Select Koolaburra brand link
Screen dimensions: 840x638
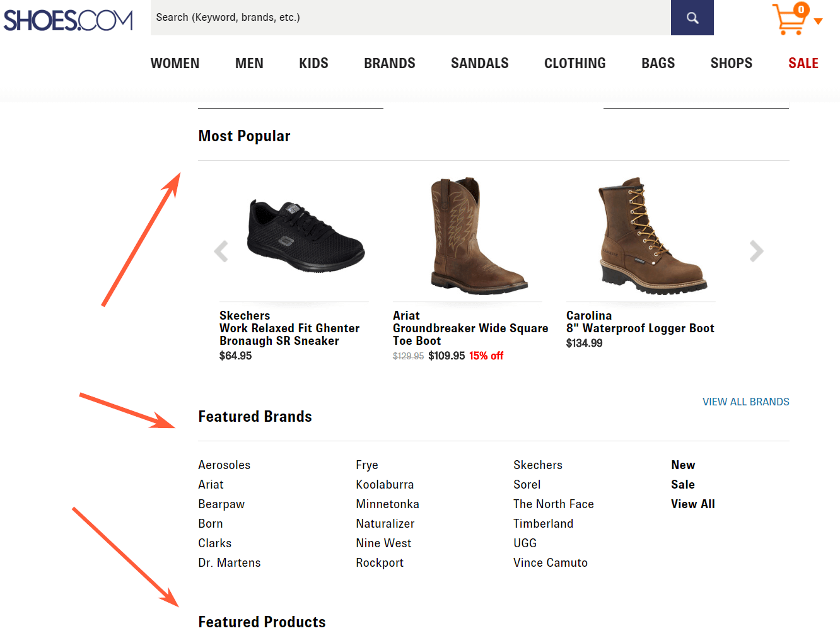pyautogui.click(x=385, y=484)
